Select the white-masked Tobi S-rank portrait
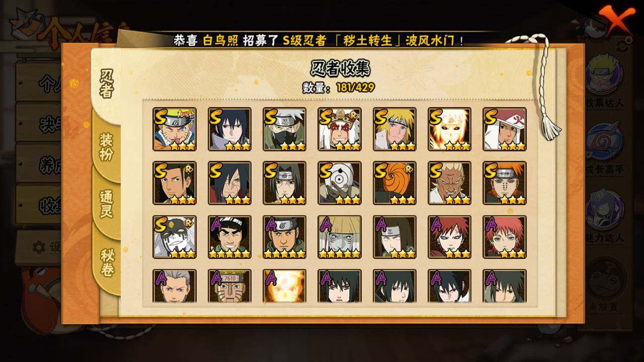The height and width of the screenshot is (362, 644). (x=340, y=183)
